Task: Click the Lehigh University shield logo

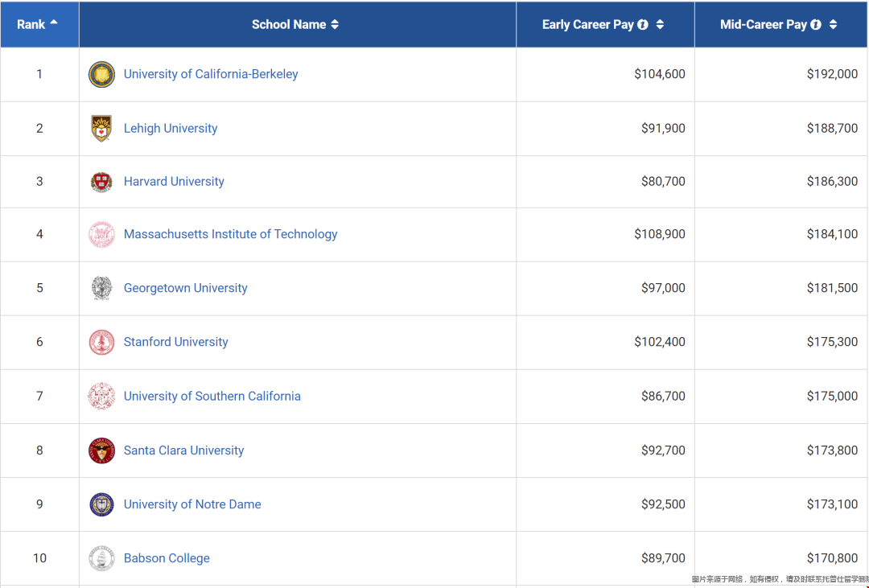Action: (x=101, y=128)
